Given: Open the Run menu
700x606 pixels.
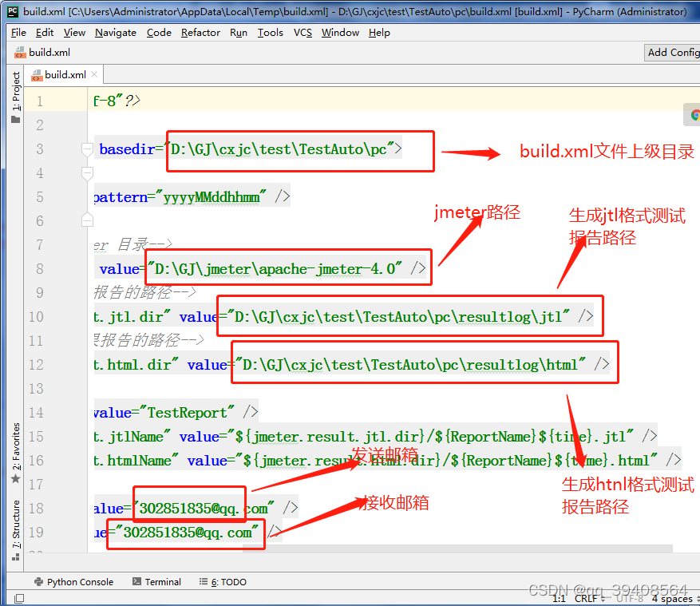Looking at the screenshot, I should (x=239, y=33).
